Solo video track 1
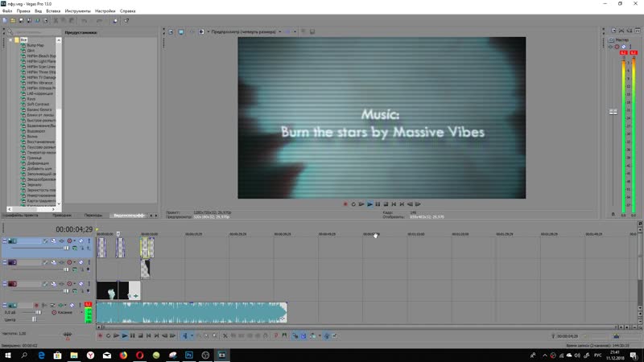The image size is (644, 362). [x=89, y=241]
